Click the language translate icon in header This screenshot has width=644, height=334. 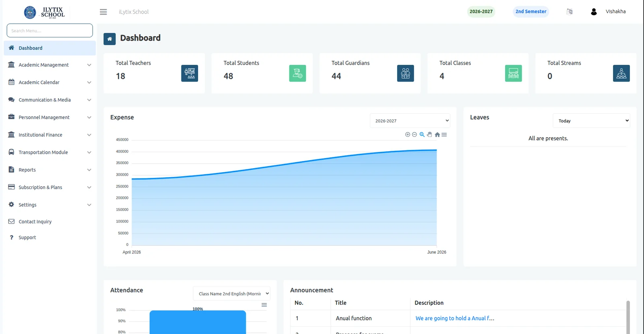tap(569, 12)
